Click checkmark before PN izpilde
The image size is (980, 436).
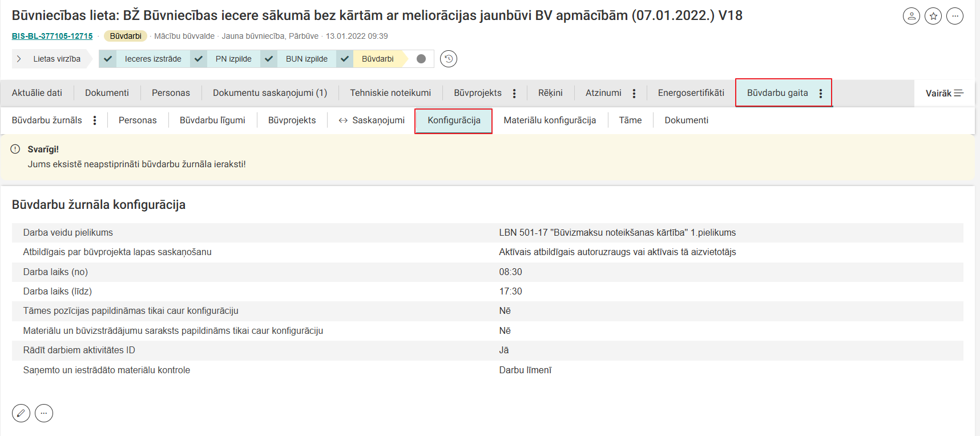coord(199,59)
